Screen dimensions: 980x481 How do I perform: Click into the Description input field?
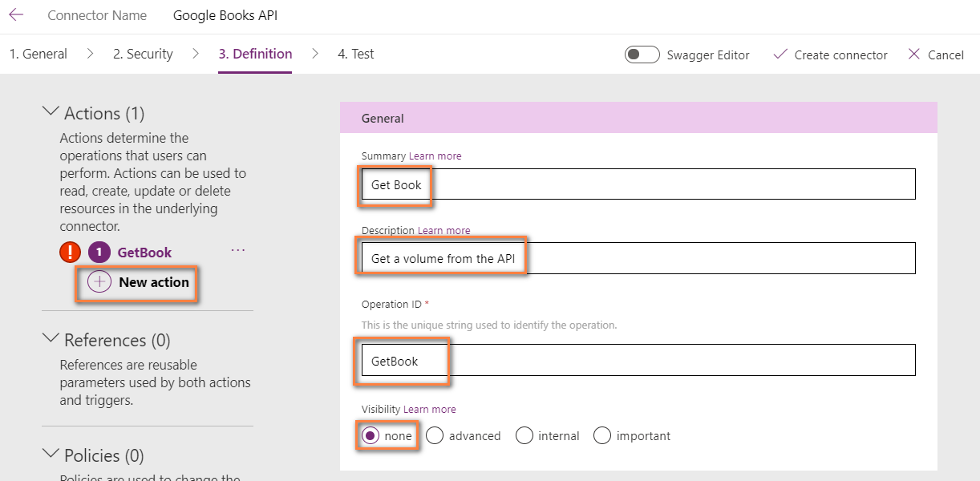click(x=638, y=258)
